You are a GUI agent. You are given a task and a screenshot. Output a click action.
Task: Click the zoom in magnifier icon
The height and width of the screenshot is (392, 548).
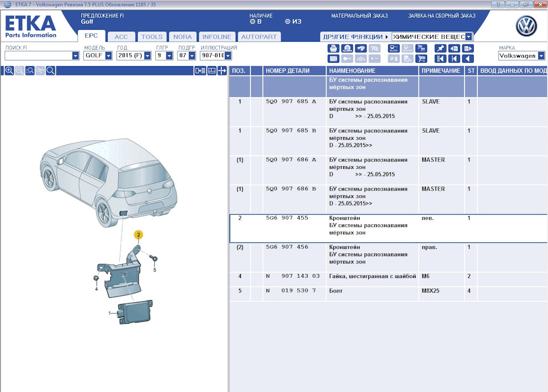tap(10, 71)
